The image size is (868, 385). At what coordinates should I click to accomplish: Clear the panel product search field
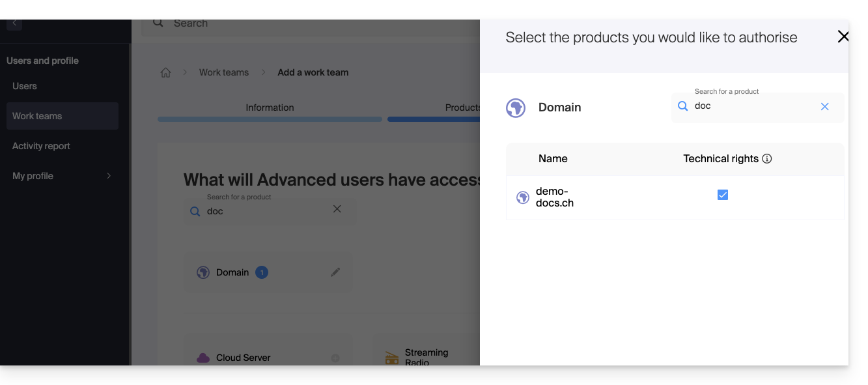click(824, 107)
